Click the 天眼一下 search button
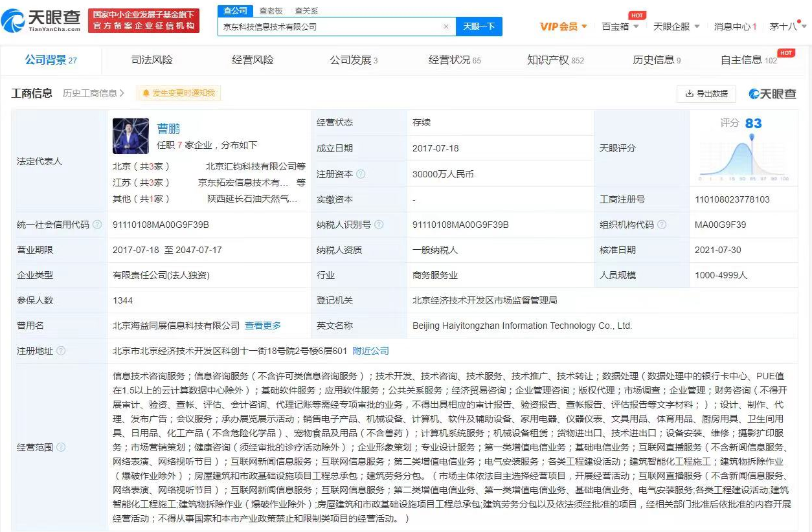The image size is (812, 532). 479,27
